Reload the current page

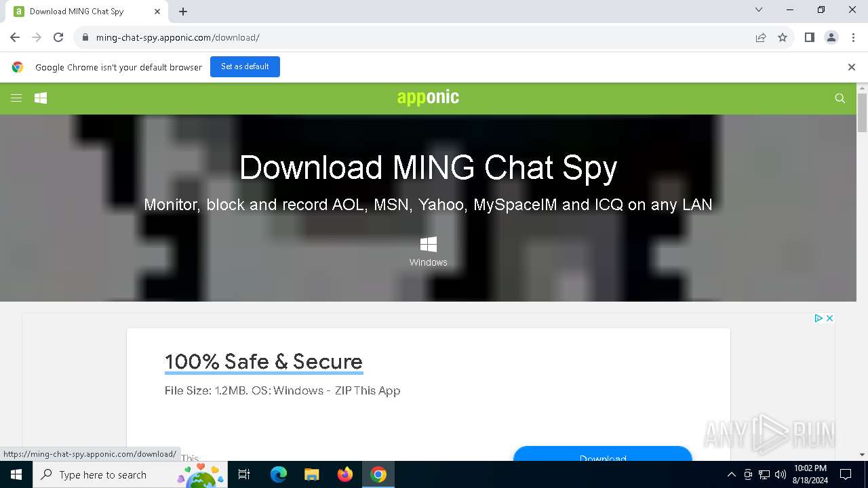(58, 37)
